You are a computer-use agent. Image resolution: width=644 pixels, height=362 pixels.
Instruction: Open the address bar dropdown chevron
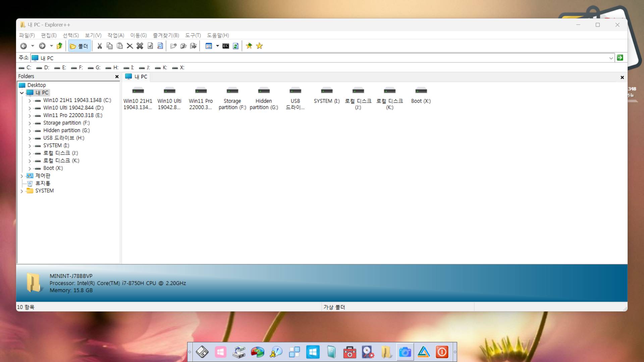[x=611, y=58]
